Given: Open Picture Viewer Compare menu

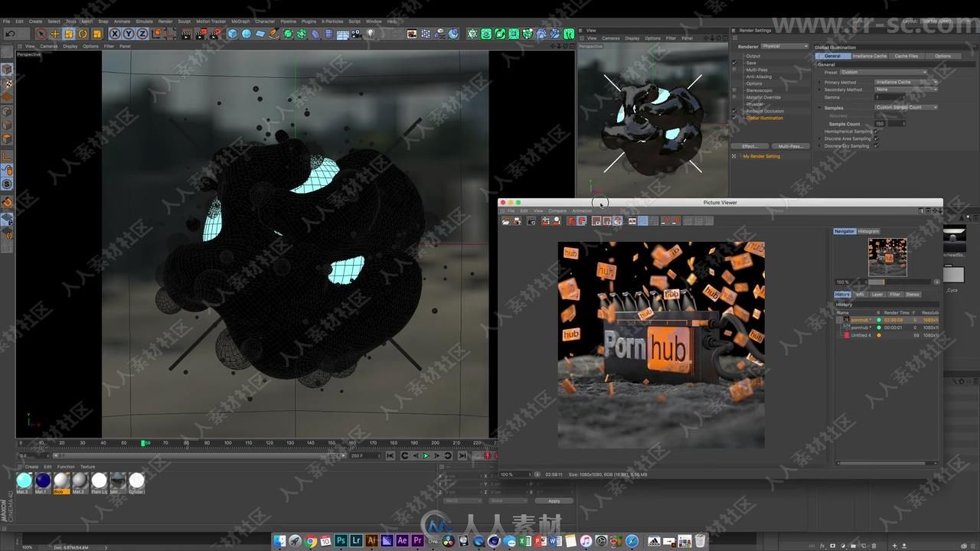Looking at the screenshot, I should point(557,210).
